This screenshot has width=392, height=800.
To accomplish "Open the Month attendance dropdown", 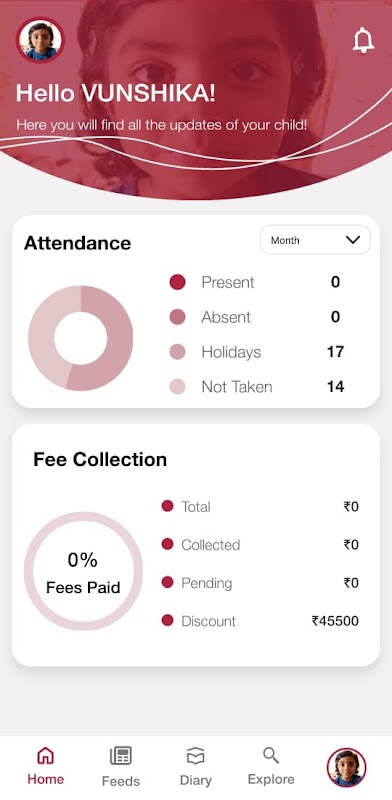I will 315,240.
